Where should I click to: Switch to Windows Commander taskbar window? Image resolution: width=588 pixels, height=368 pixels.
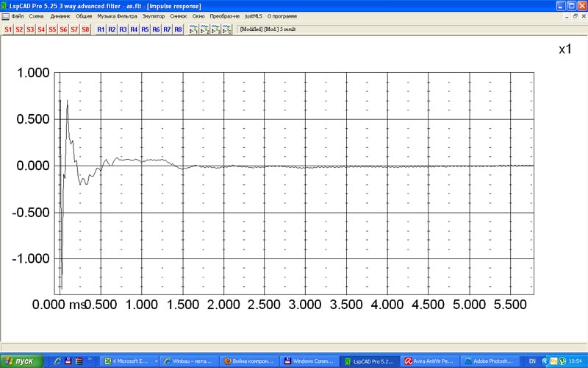(x=309, y=361)
